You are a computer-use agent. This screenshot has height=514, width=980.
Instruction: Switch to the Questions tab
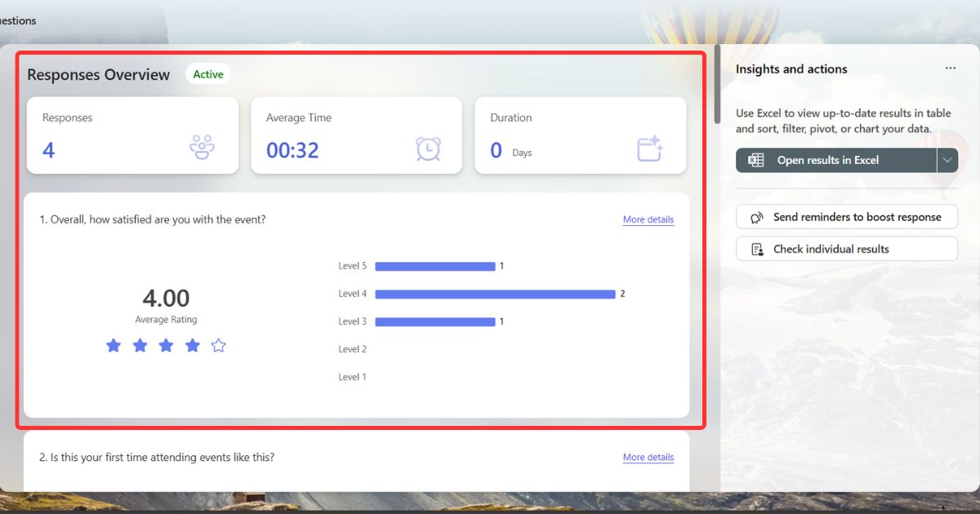tap(18, 20)
